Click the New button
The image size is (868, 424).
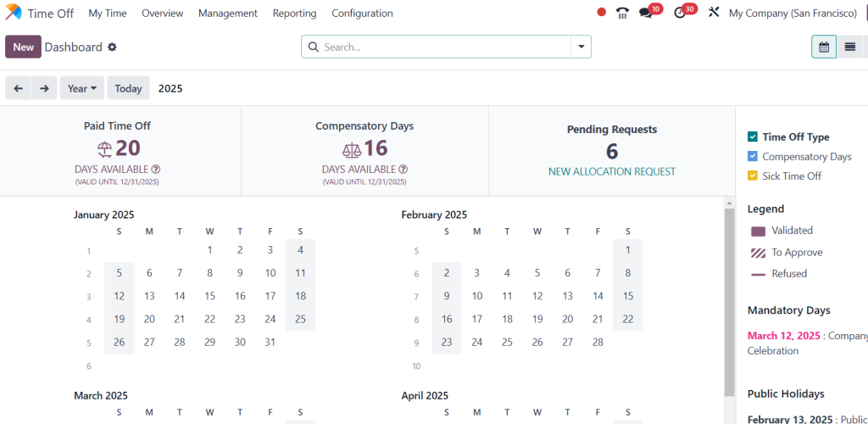coord(23,47)
